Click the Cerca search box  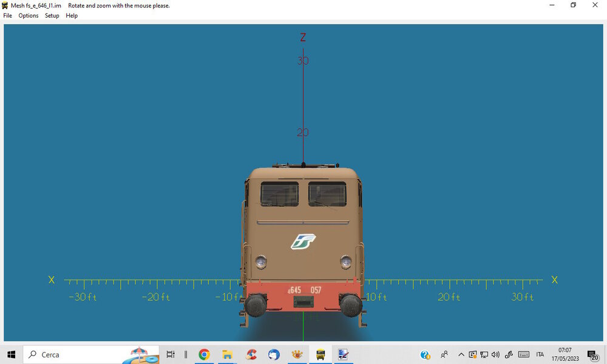pos(92,354)
